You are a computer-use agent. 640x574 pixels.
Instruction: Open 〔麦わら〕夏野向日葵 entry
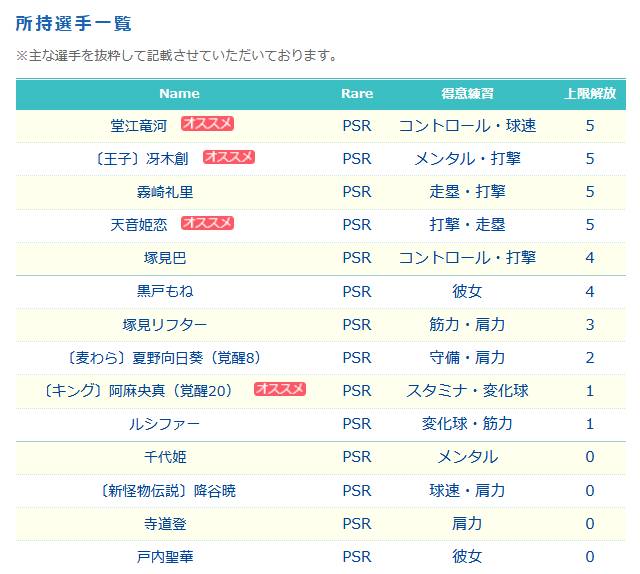coord(164,358)
